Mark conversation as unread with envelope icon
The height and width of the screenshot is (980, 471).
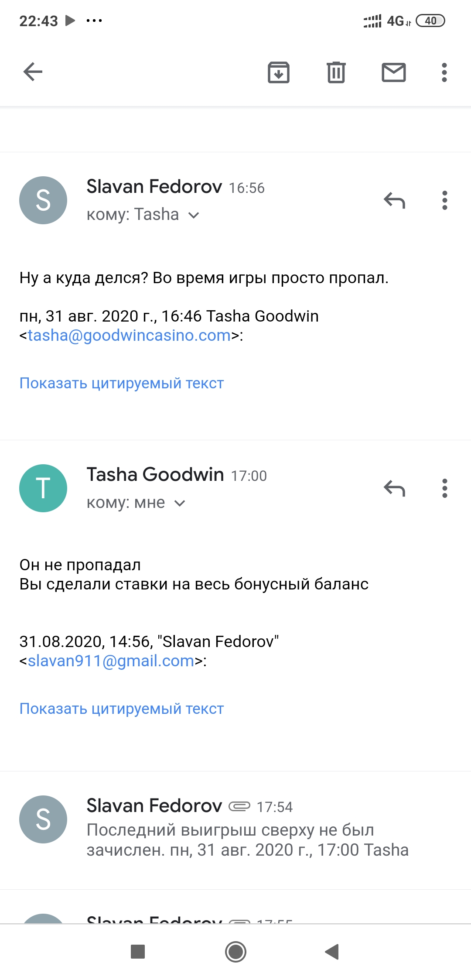pyautogui.click(x=394, y=72)
